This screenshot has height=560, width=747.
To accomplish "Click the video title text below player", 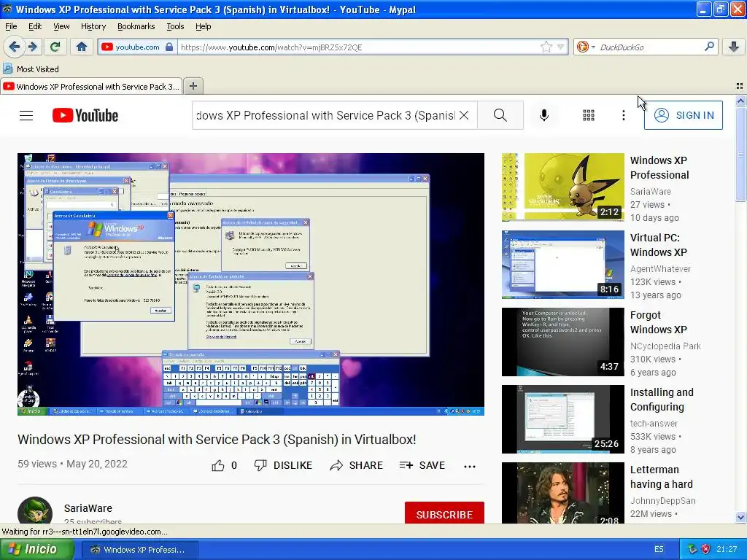I will point(217,439).
